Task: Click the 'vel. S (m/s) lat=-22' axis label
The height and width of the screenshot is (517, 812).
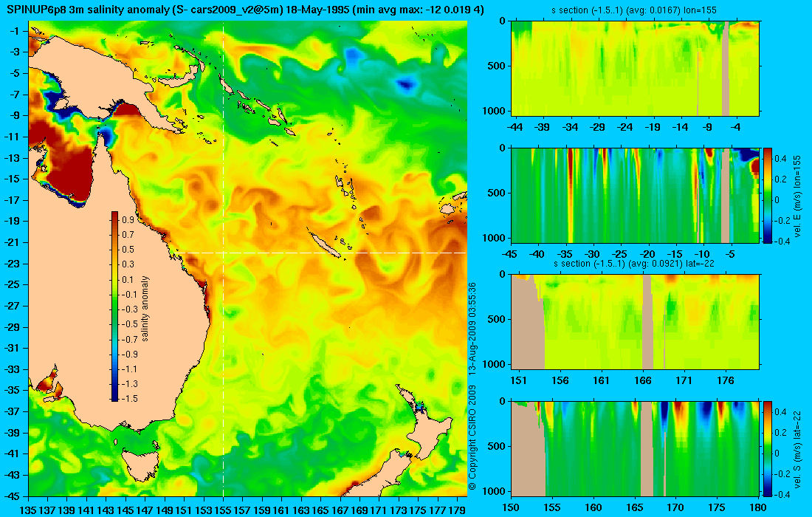Action: [x=797, y=448]
